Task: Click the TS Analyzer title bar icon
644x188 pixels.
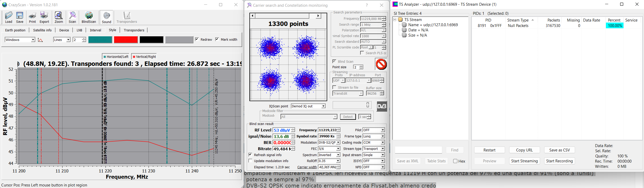Action: (x=395, y=4)
